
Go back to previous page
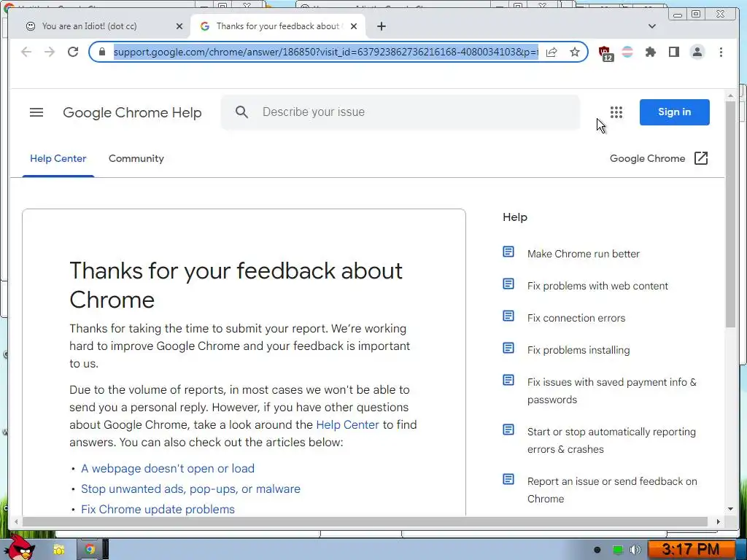click(26, 52)
